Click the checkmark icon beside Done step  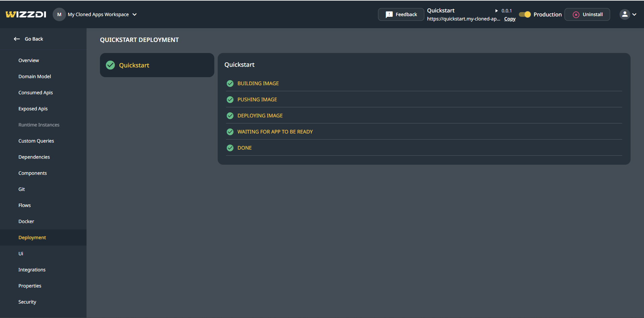click(x=230, y=148)
